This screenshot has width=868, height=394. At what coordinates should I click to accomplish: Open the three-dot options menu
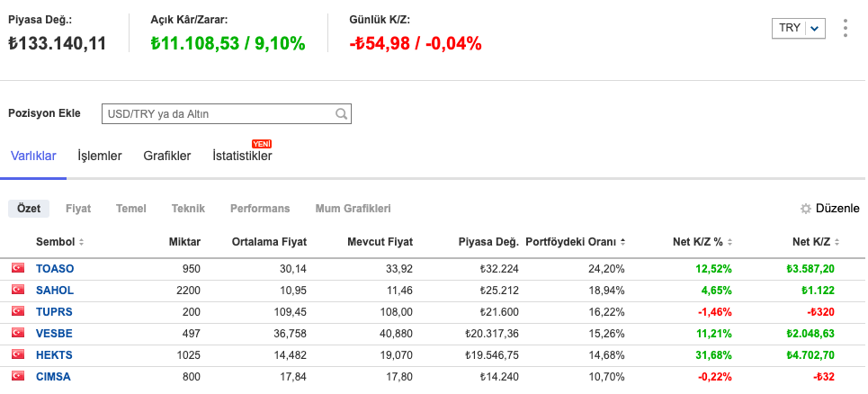845,28
